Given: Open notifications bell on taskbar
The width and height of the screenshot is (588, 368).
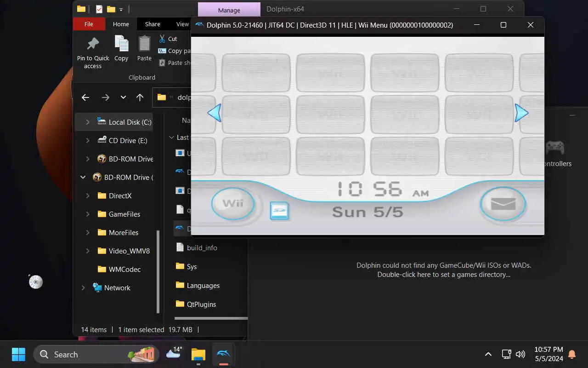Looking at the screenshot, I should tap(572, 354).
